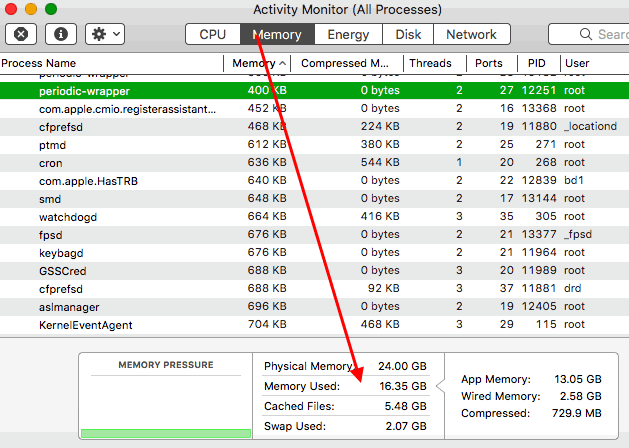Go to the Network tab
The height and width of the screenshot is (448, 629).
[x=472, y=34]
